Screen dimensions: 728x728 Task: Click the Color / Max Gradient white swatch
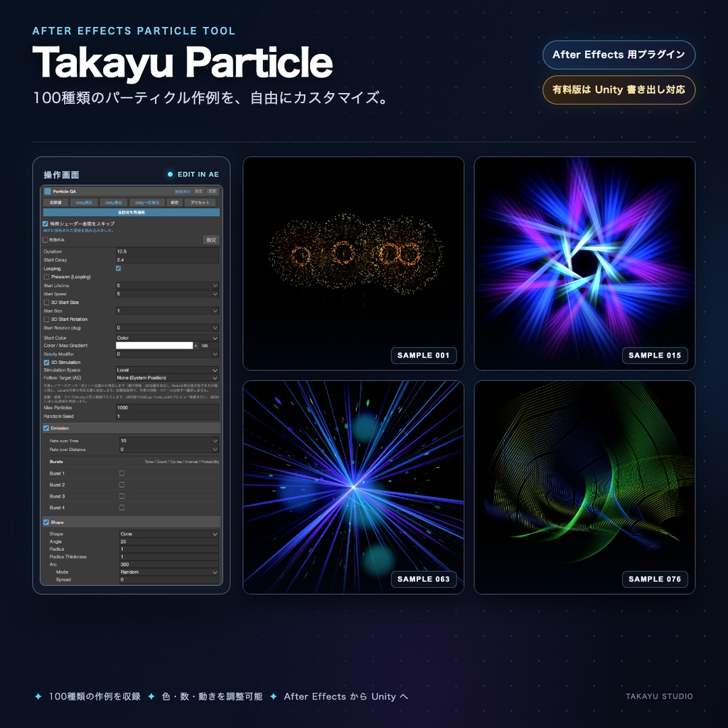click(x=154, y=346)
